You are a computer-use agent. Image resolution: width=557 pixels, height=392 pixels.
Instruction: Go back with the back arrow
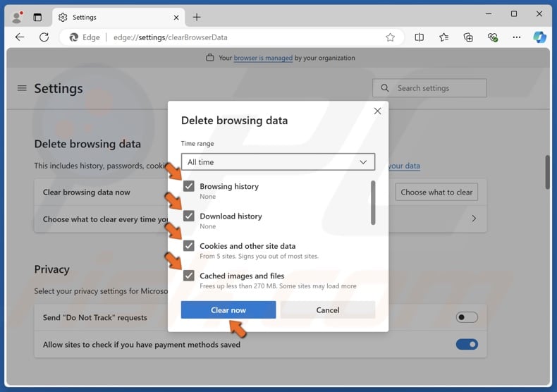(x=20, y=37)
